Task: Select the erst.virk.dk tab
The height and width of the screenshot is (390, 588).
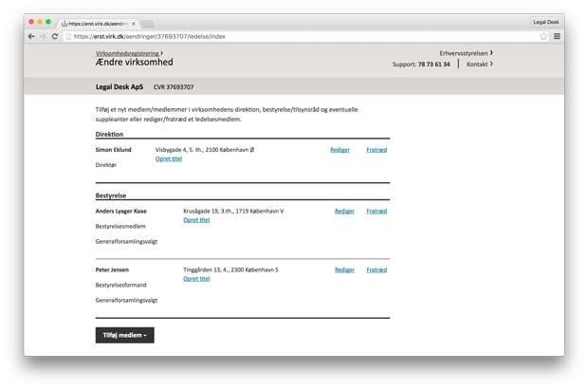Action: [x=98, y=24]
